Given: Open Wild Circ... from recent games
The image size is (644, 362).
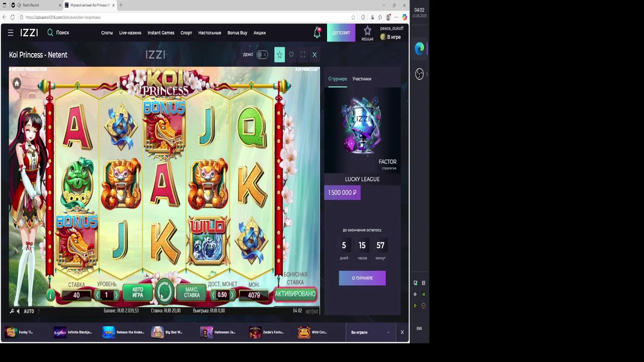Looking at the screenshot, I should tap(312, 332).
